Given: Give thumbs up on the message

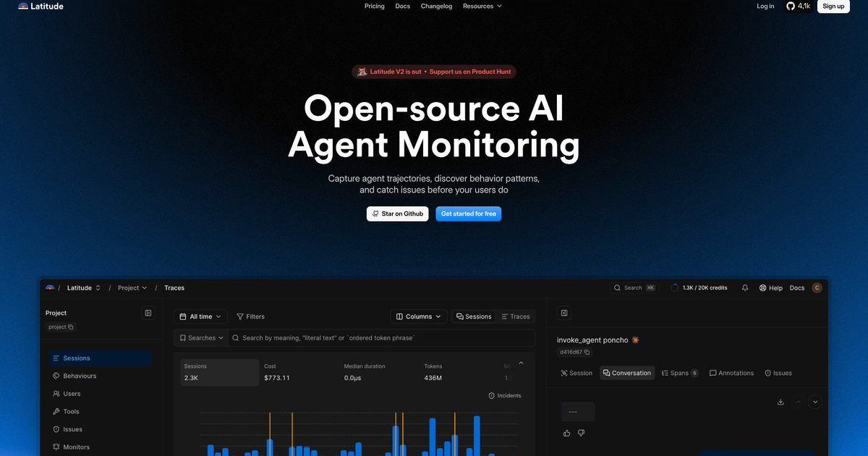Looking at the screenshot, I should (566, 433).
